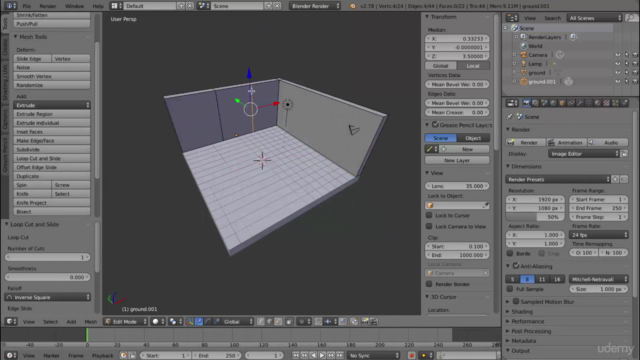
Task: Click the Camera object icon in outliner
Action: pyautogui.click(x=524, y=55)
